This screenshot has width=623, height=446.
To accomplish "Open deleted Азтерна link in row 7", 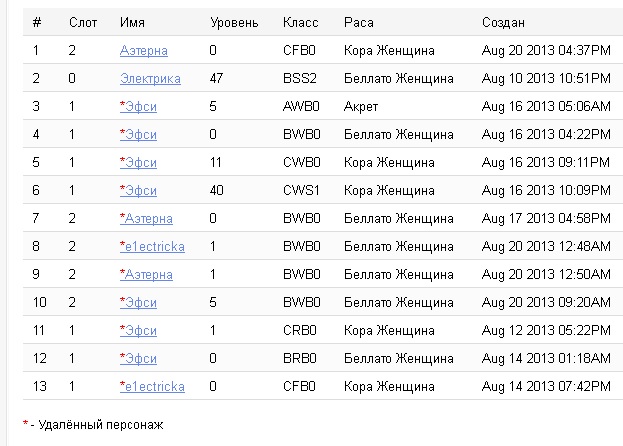I will tap(146, 219).
